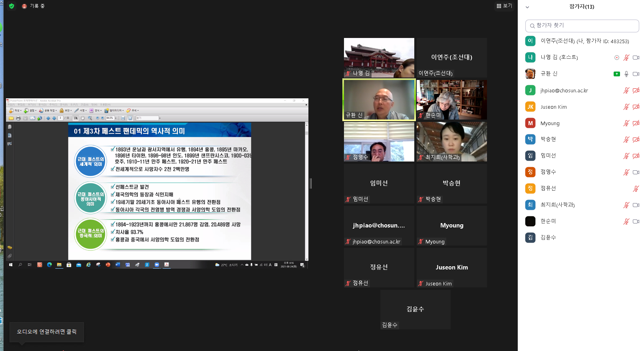Click the red recording indicator dot

tap(24, 6)
